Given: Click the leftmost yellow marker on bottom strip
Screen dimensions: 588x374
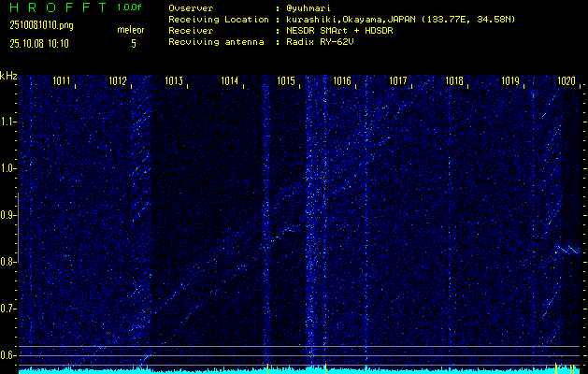Looking at the screenshot, I should click(x=267, y=368).
